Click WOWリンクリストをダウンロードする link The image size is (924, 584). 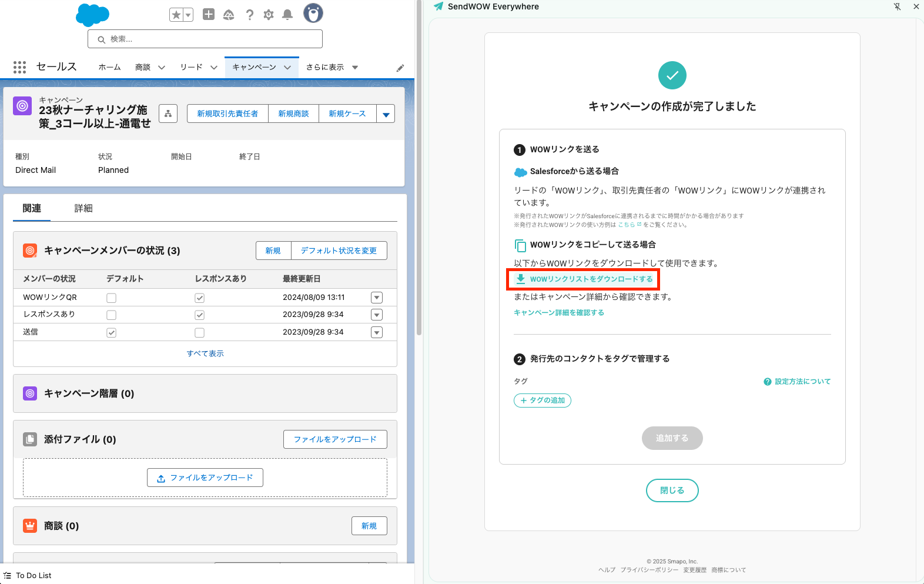click(584, 279)
